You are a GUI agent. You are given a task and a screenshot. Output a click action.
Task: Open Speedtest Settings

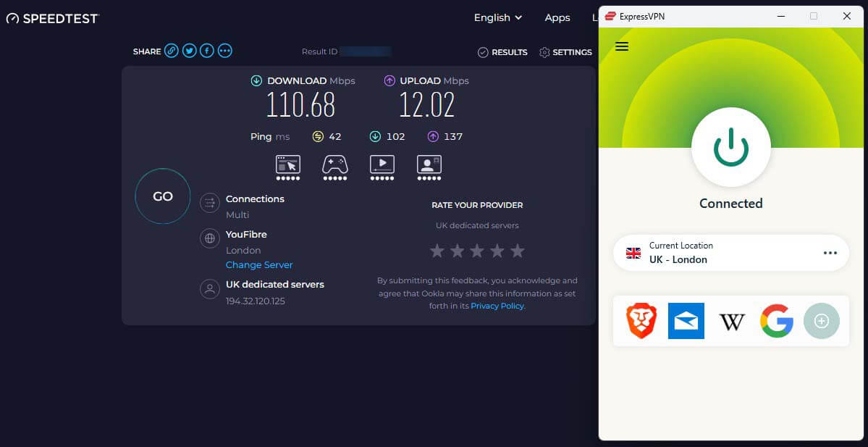(565, 52)
